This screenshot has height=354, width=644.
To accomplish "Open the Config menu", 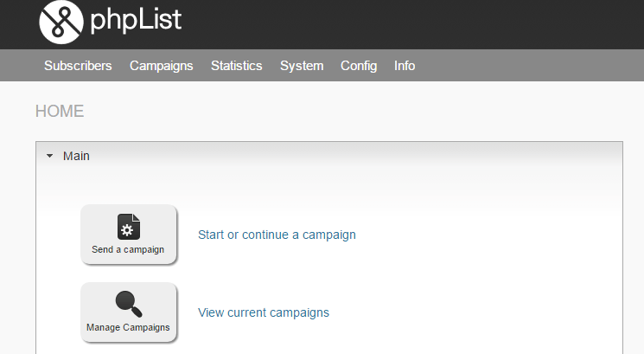I will [359, 66].
